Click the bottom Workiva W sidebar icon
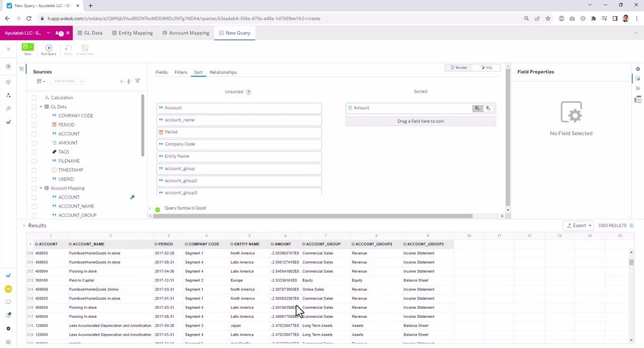Image resolution: width=644 pixels, height=348 pixels. (x=8, y=276)
